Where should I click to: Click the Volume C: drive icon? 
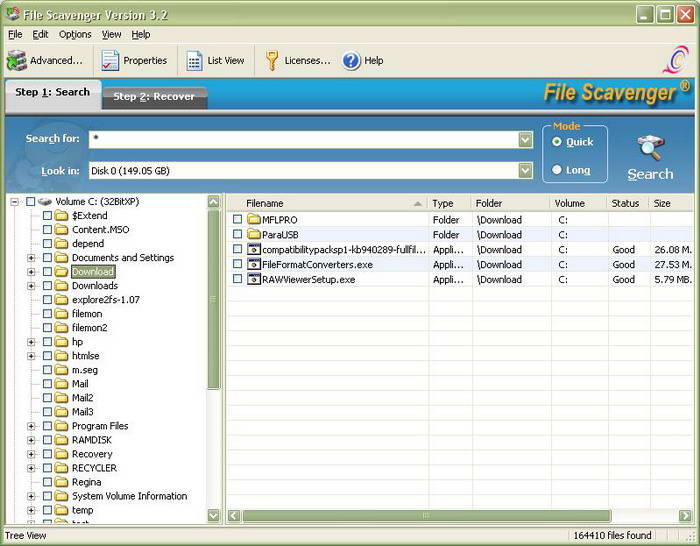pyautogui.click(x=45, y=202)
